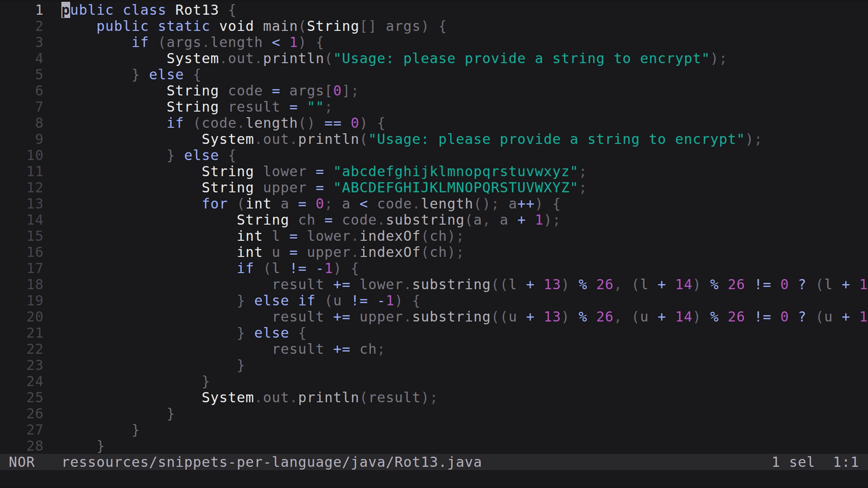Select the variable code on line 6
Image resolution: width=868 pixels, height=488 pixels.
point(245,90)
